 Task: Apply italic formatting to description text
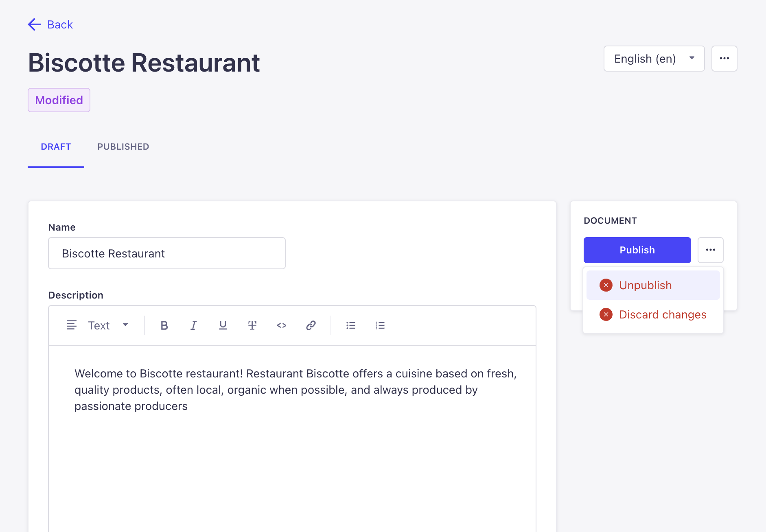click(x=193, y=325)
